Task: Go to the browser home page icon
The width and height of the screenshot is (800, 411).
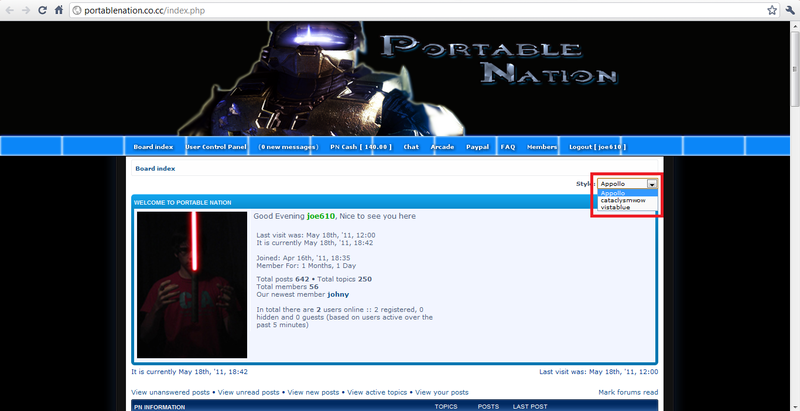Action: pos(59,10)
